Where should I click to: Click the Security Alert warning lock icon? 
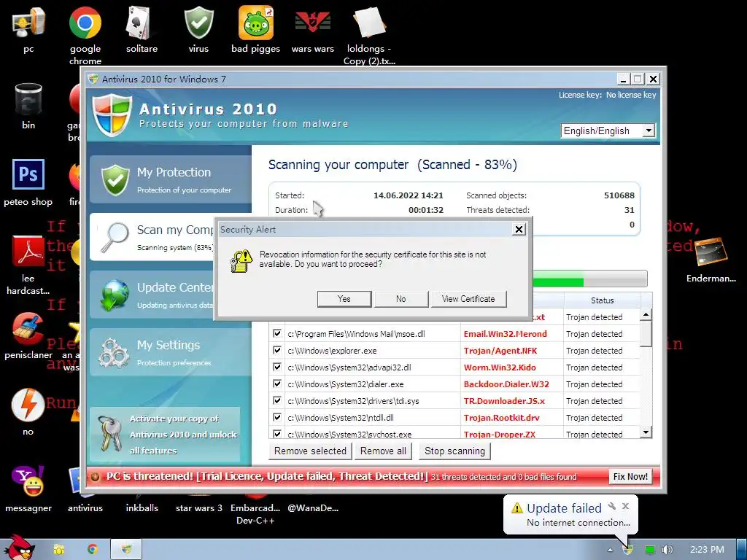[241, 260]
